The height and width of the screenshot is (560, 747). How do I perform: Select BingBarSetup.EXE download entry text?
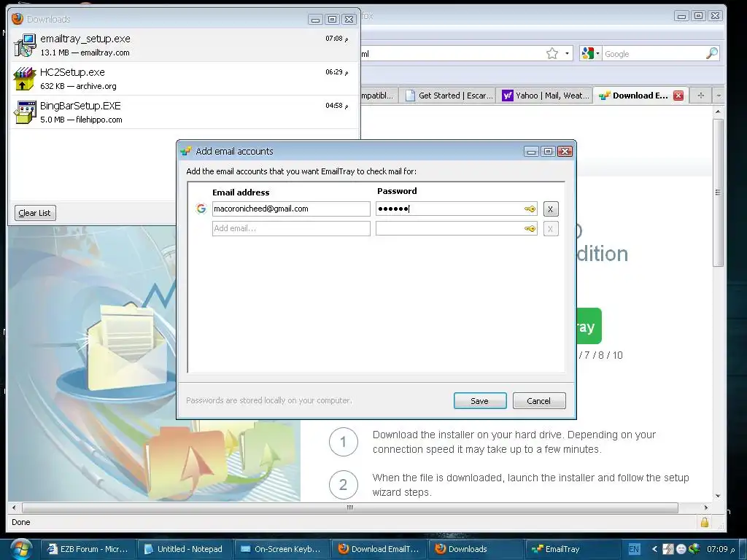80,106
